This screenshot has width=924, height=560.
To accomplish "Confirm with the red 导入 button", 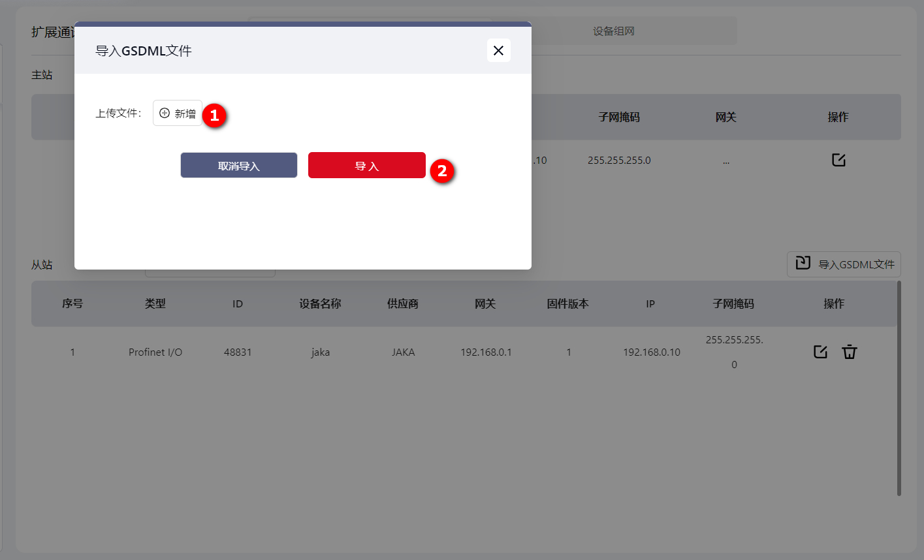I will point(366,166).
